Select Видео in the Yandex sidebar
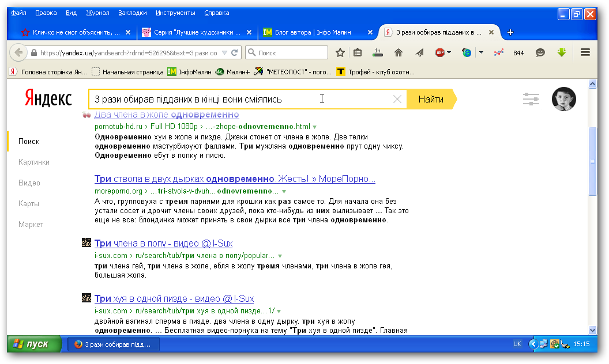This screenshot has width=609, height=364. pos(29,183)
